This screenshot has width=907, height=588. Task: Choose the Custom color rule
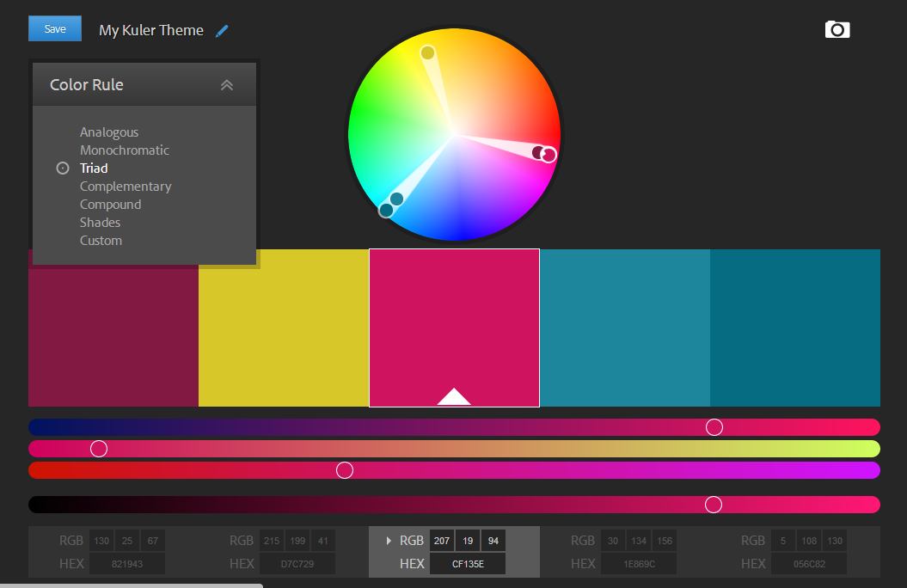(x=101, y=241)
